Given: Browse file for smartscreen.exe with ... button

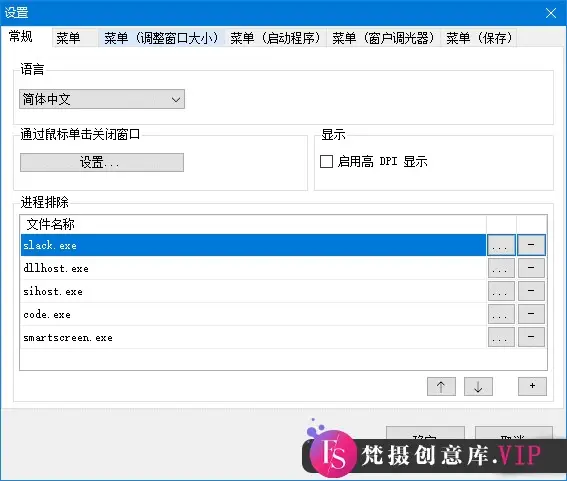Looking at the screenshot, I should pyautogui.click(x=501, y=337).
